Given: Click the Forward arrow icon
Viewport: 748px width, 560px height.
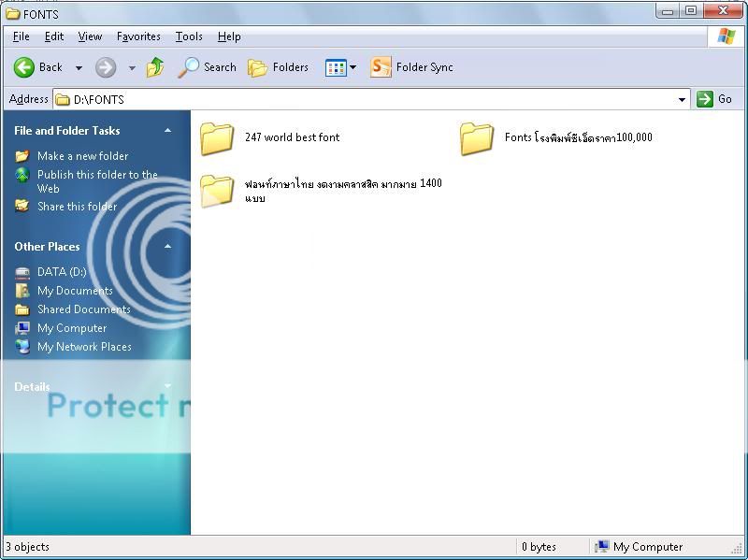Looking at the screenshot, I should [x=106, y=67].
